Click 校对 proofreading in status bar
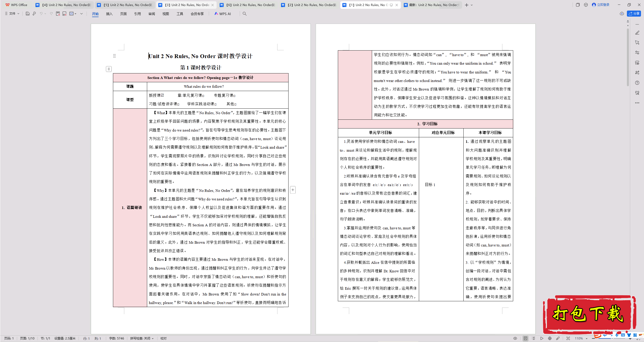 tap(164, 338)
